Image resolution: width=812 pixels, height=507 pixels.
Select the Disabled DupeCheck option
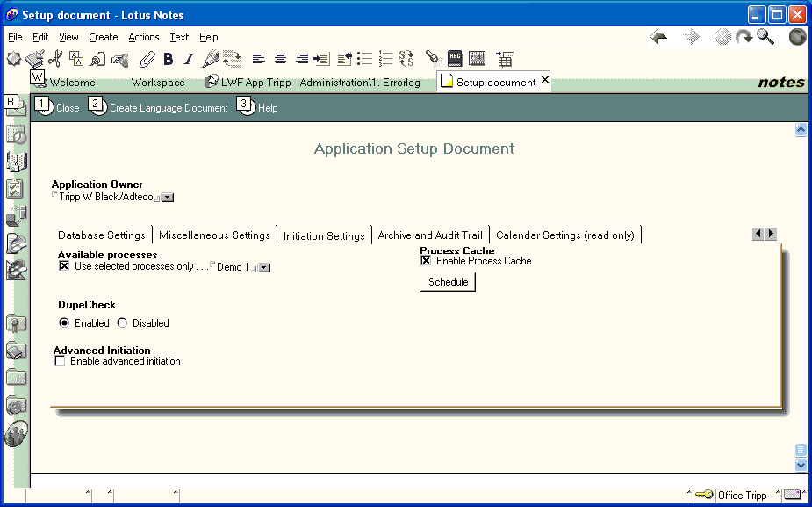click(x=123, y=323)
